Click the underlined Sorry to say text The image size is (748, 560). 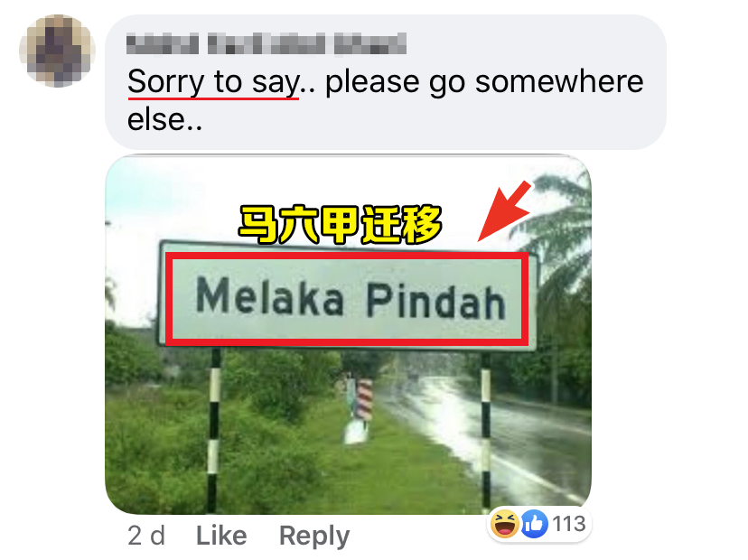tap(213, 81)
